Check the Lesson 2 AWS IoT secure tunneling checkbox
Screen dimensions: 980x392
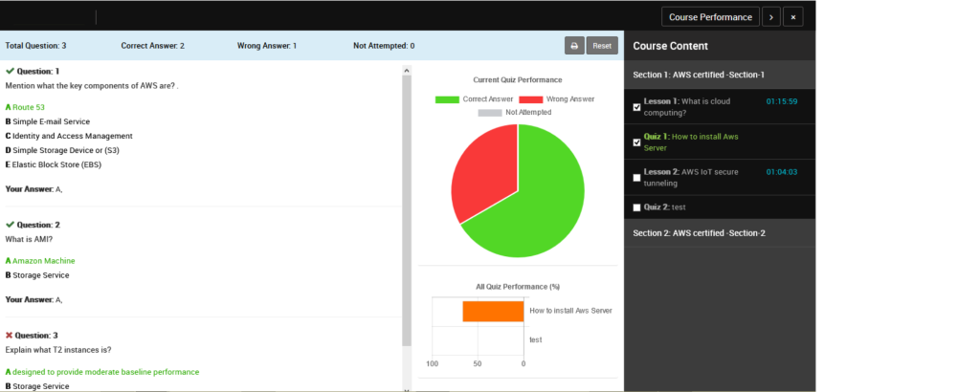point(636,178)
